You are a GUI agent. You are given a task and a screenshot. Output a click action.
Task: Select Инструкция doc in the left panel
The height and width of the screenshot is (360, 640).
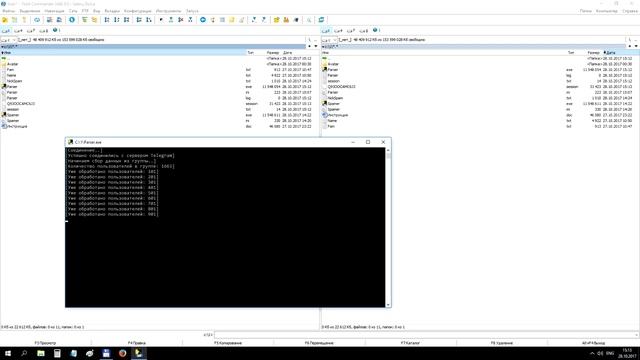click(x=17, y=127)
